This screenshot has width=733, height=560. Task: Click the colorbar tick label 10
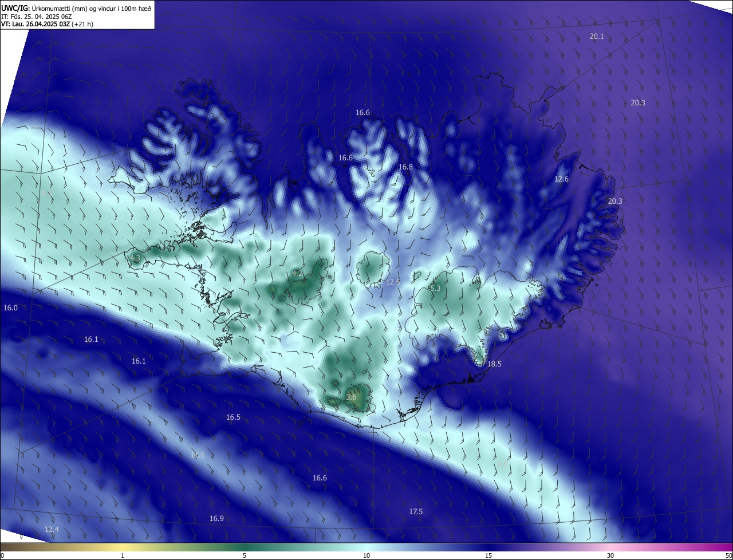click(366, 555)
